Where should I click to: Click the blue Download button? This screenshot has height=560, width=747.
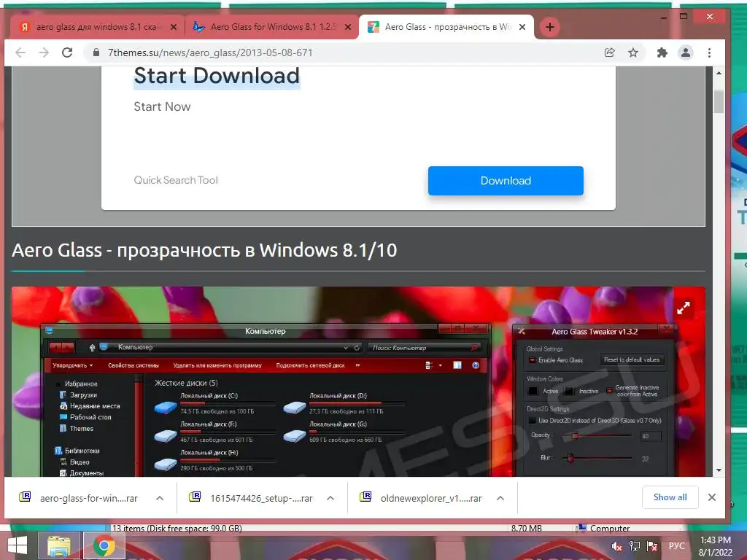point(506,181)
